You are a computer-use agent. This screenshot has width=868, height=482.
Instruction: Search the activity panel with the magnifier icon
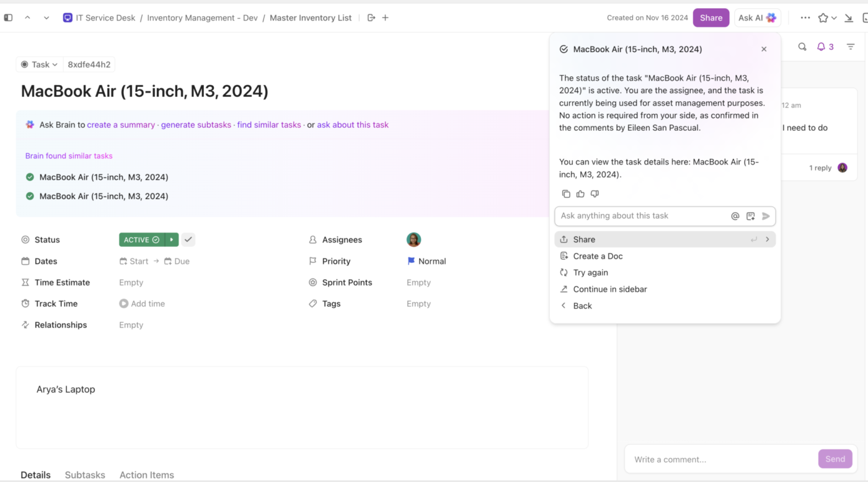click(x=802, y=47)
